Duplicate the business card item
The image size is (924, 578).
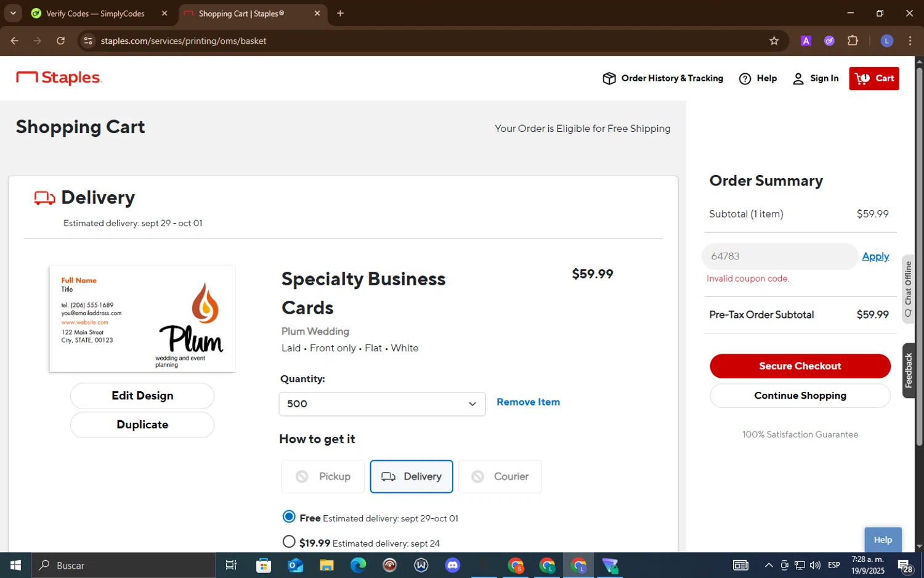coord(142,425)
